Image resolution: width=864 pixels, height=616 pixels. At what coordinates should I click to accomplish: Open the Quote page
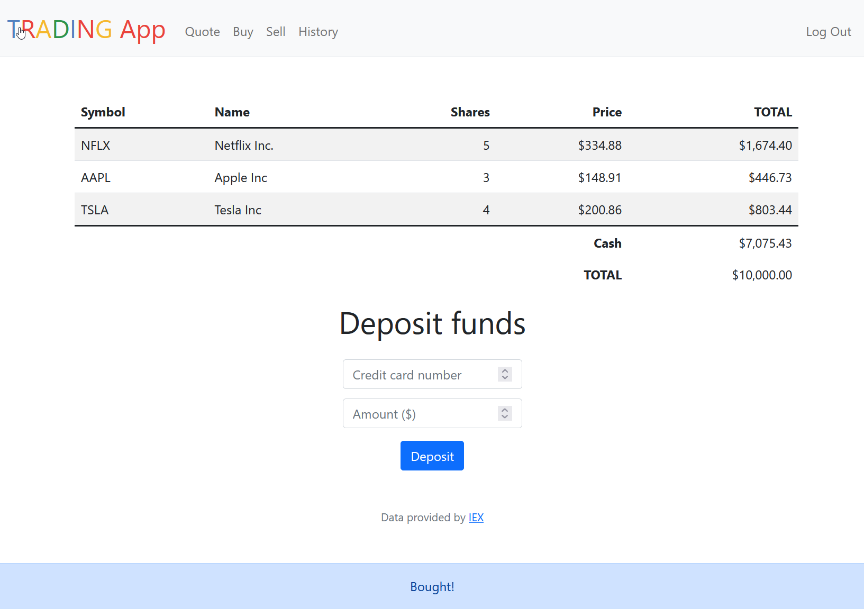tap(202, 32)
